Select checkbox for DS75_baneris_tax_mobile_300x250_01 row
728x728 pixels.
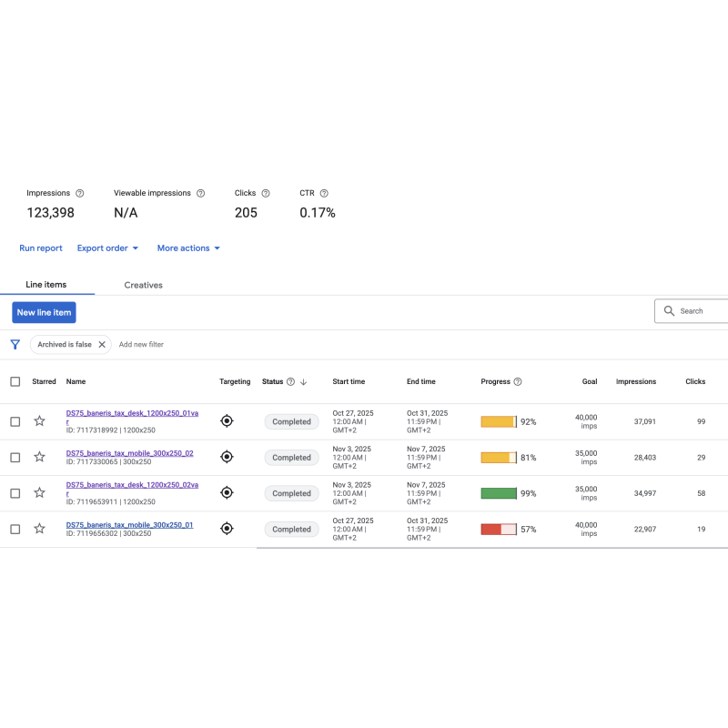(x=15, y=529)
